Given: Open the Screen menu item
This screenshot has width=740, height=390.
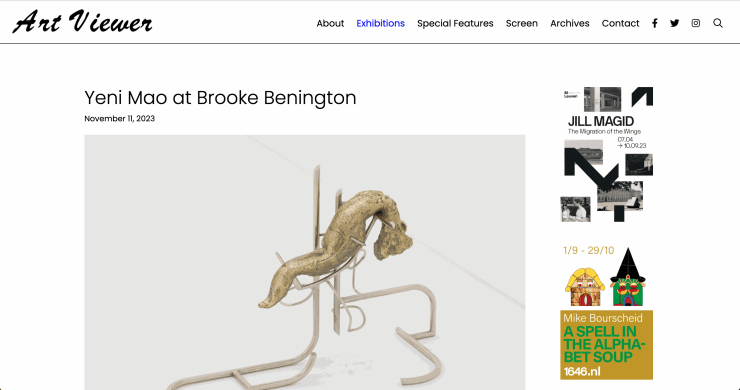Looking at the screenshot, I should click(x=521, y=23).
